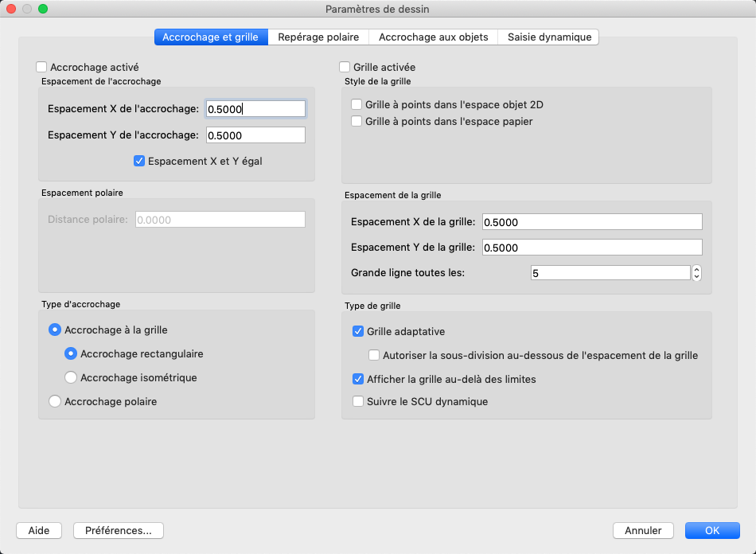Click the Grande ligne toutes les stepper arrows
This screenshot has height=554, width=756.
point(697,273)
